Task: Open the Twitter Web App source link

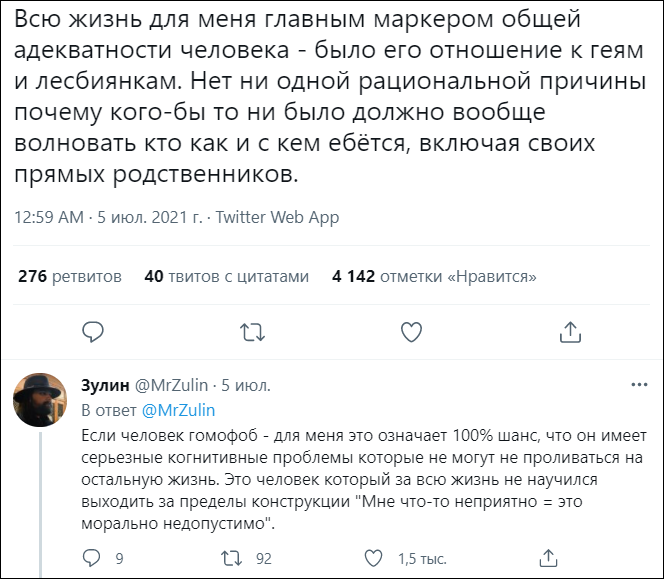Action: coord(277,217)
